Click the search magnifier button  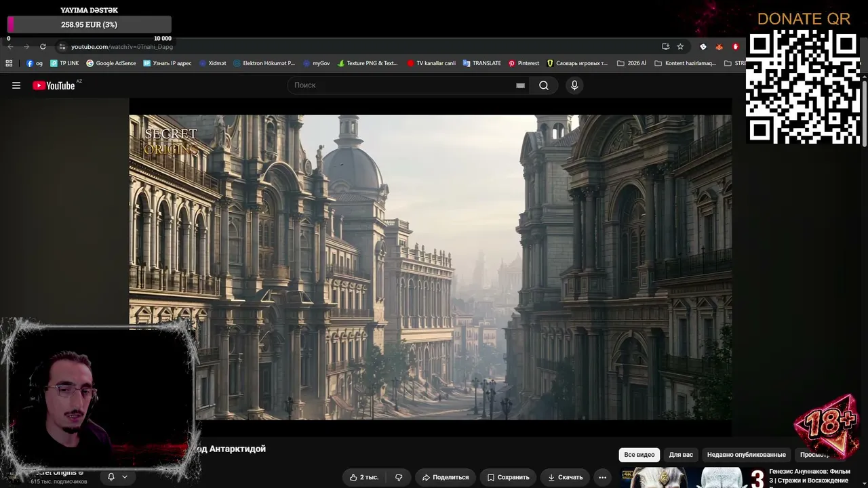point(544,85)
